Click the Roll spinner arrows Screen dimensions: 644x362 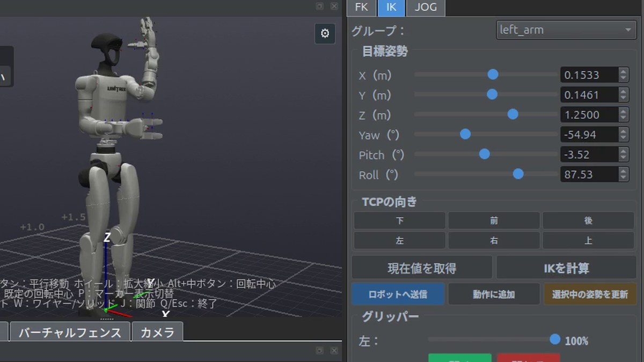[623, 174]
